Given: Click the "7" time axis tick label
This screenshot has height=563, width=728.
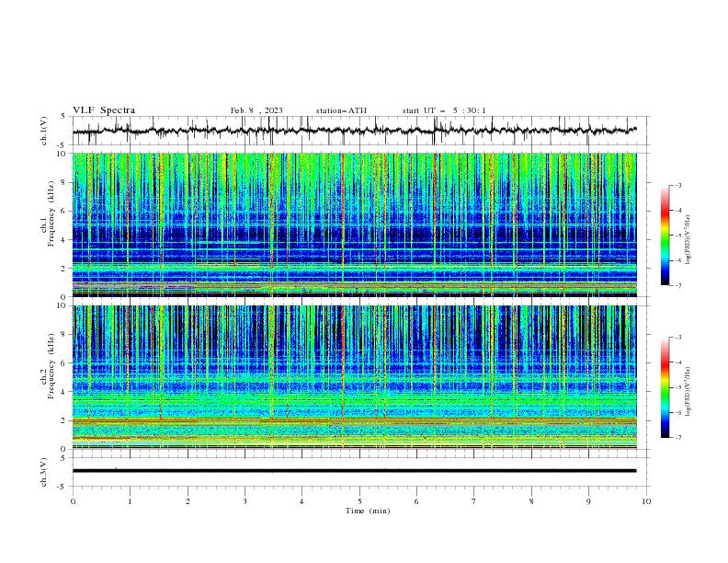Looking at the screenshot, I should 474,501.
